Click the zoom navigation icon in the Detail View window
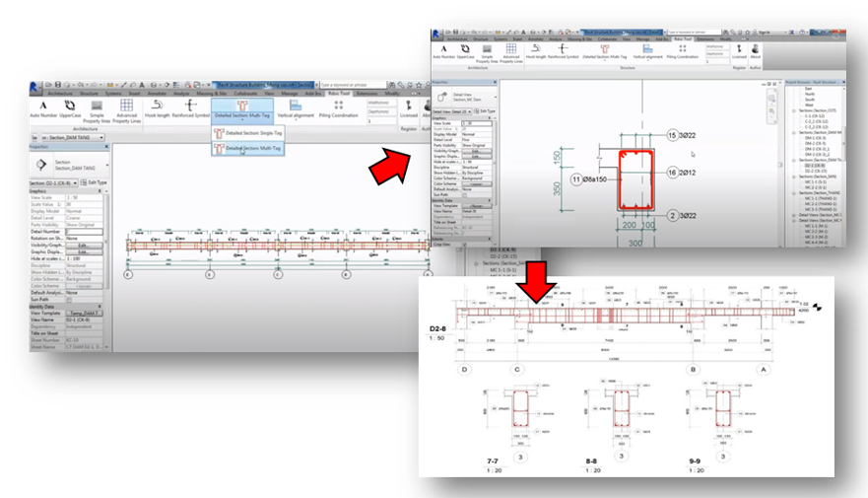 coord(771,111)
